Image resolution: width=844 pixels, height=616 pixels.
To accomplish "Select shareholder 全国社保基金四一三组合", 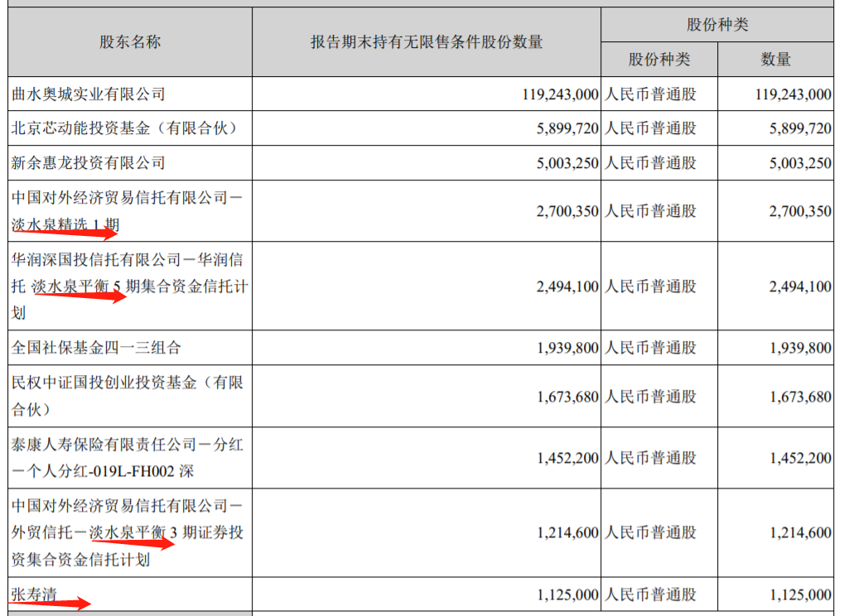I will pyautogui.click(x=96, y=348).
